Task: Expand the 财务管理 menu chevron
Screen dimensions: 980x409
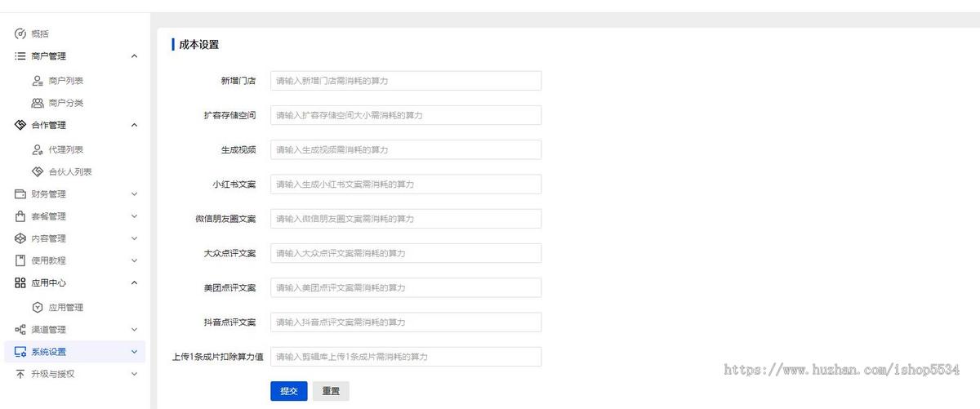Action: point(134,194)
